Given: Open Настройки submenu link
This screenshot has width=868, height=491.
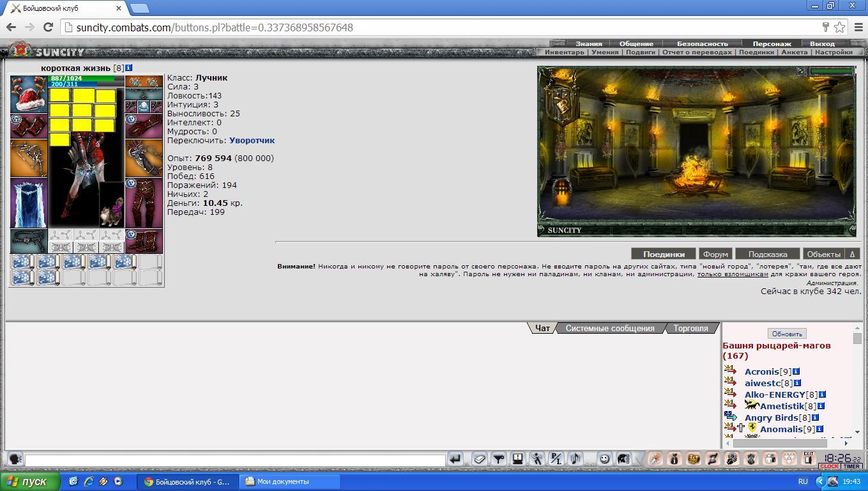Looking at the screenshot, I should coord(834,52).
